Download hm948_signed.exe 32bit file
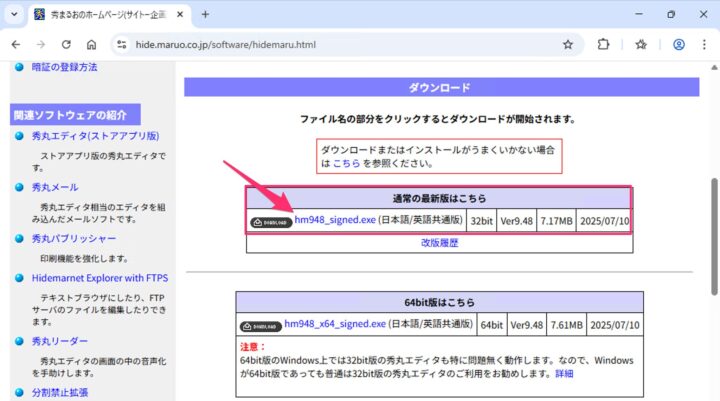 click(x=335, y=220)
